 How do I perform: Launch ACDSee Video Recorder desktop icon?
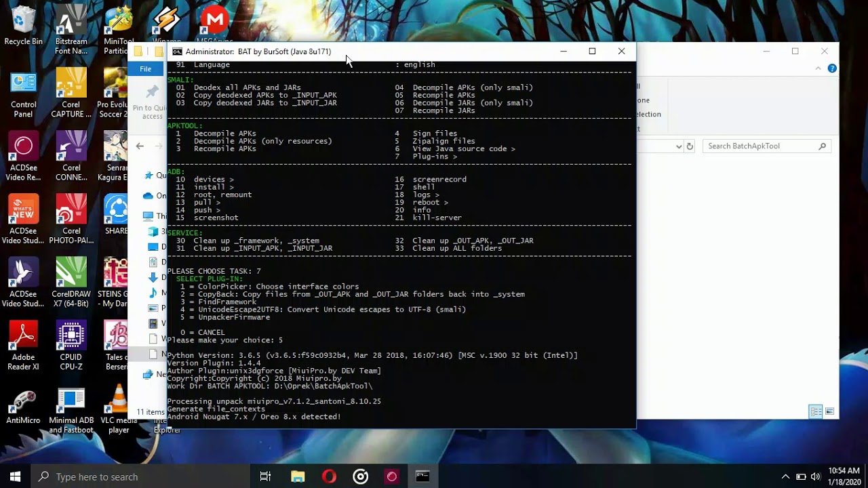[23, 157]
